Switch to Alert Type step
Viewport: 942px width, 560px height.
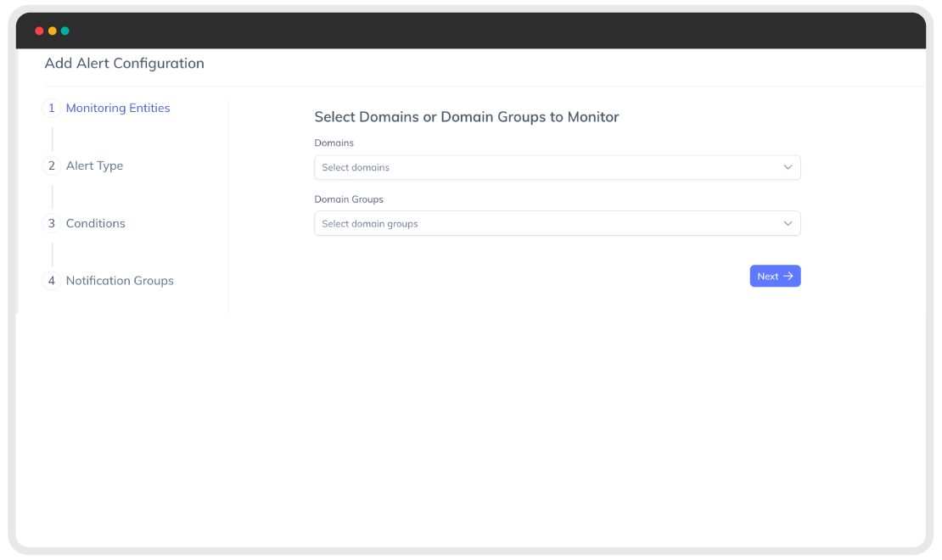click(94, 165)
